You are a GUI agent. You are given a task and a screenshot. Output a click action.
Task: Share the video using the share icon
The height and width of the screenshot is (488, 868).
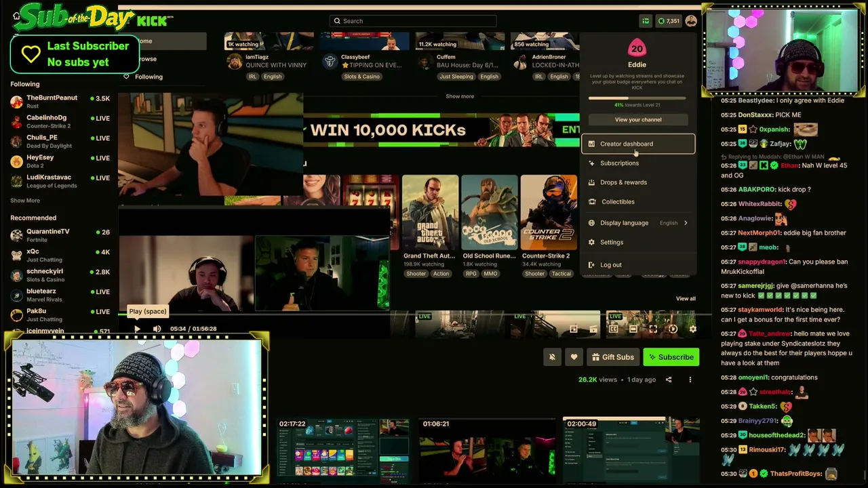coord(669,380)
